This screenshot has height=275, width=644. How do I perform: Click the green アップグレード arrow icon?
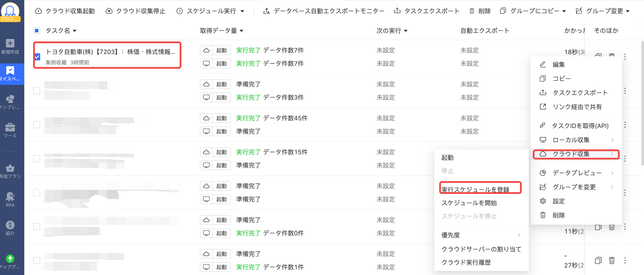pyautogui.click(x=10, y=258)
